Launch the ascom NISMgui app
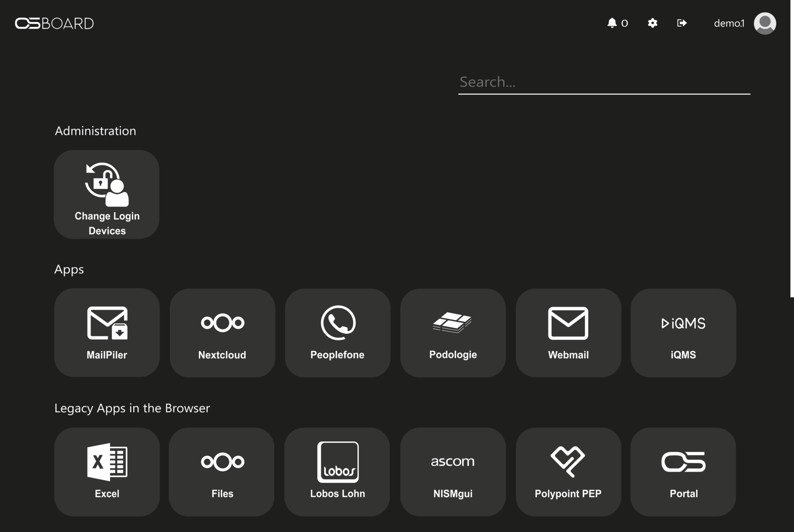The height and width of the screenshot is (532, 794). [x=453, y=472]
